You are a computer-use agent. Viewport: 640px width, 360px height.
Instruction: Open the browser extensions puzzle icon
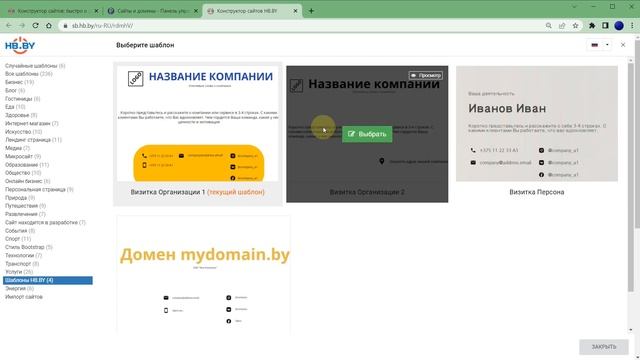click(592, 25)
